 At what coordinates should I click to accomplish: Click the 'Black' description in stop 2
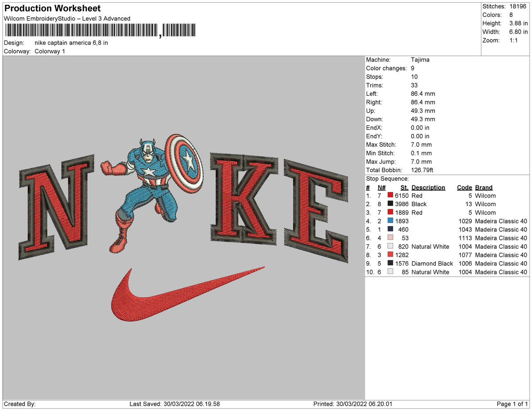(419, 204)
